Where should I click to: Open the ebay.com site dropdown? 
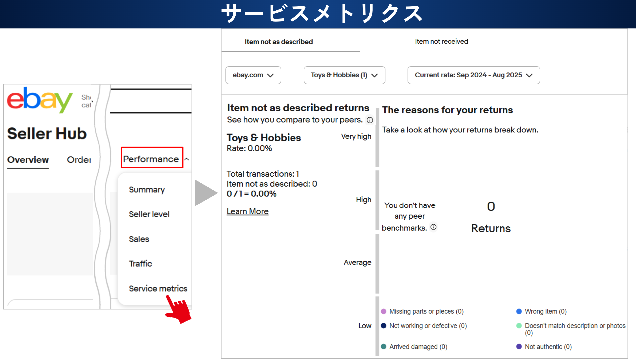click(253, 75)
